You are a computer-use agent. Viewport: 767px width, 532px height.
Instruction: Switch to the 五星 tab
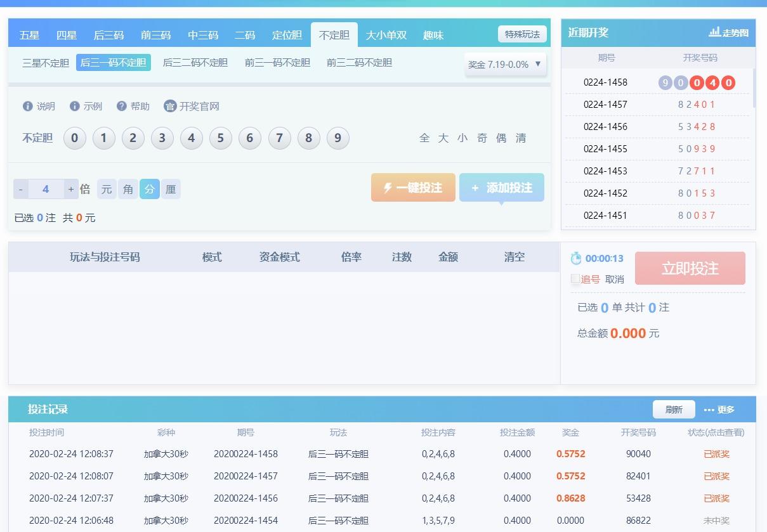pos(29,35)
